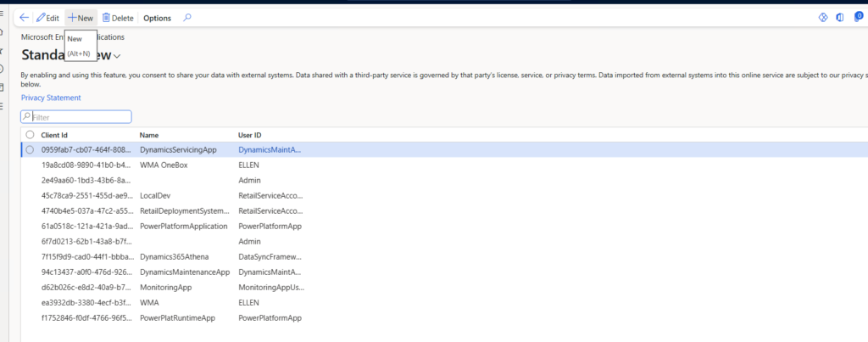868x342 pixels.
Task: Open the DynamicsMaintA... user link in the first row
Action: pos(270,149)
